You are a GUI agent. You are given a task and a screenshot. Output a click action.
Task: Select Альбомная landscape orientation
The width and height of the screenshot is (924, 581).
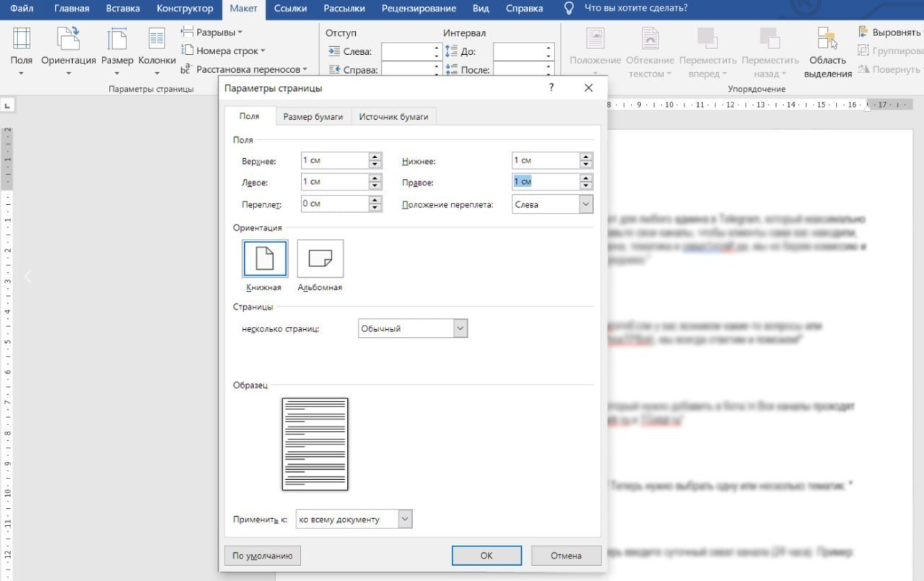point(320,258)
